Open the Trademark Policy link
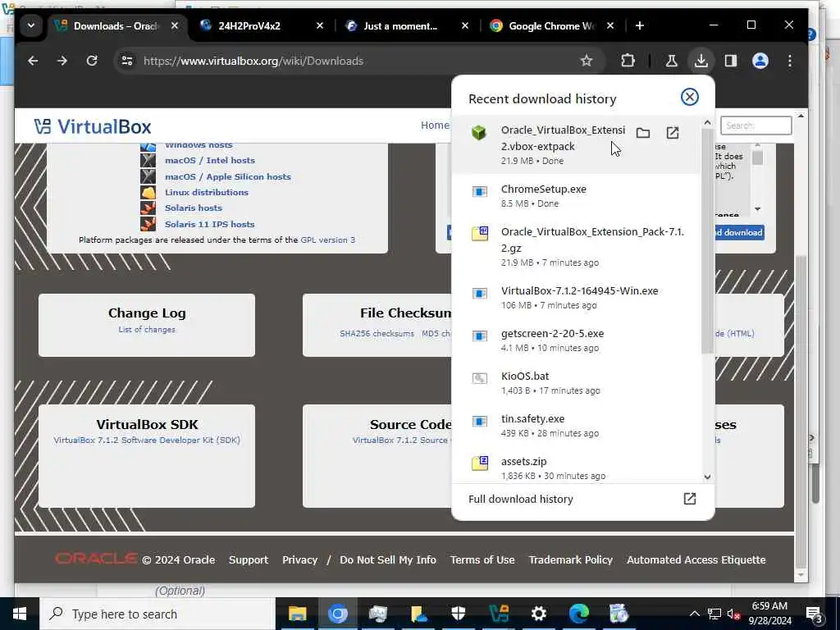840x630 pixels. coord(571,559)
